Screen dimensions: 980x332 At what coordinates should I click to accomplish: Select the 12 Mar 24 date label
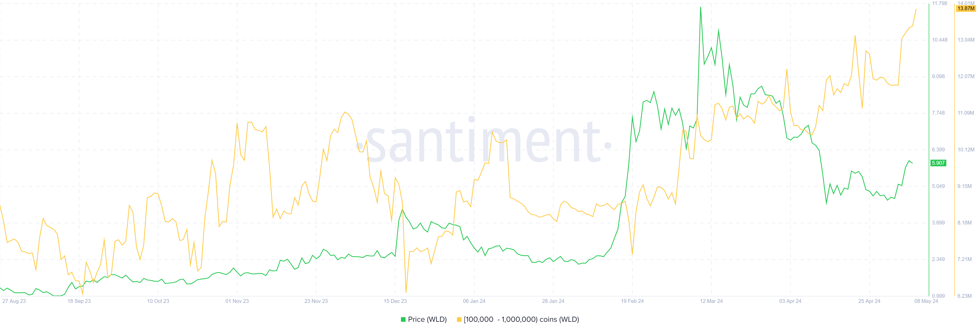click(711, 301)
